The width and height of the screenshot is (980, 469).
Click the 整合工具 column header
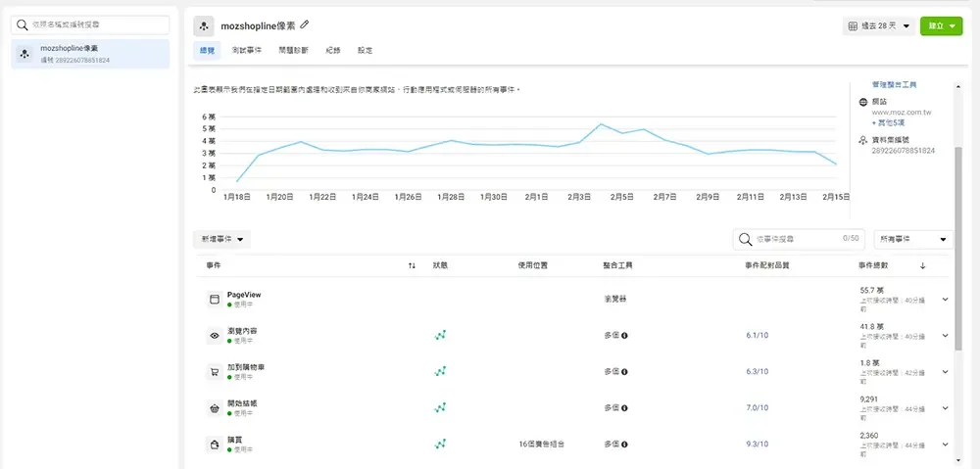[x=618, y=265]
